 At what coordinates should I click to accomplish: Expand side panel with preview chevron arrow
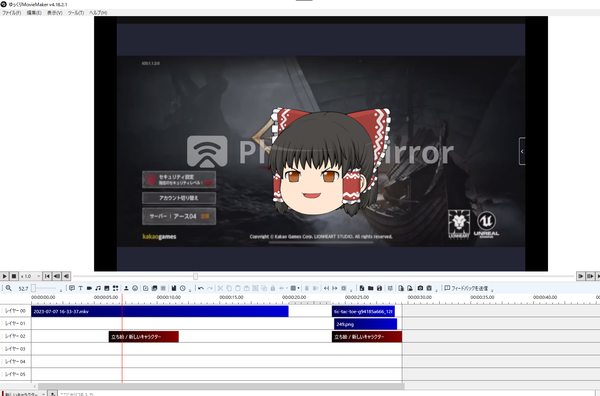pos(522,151)
